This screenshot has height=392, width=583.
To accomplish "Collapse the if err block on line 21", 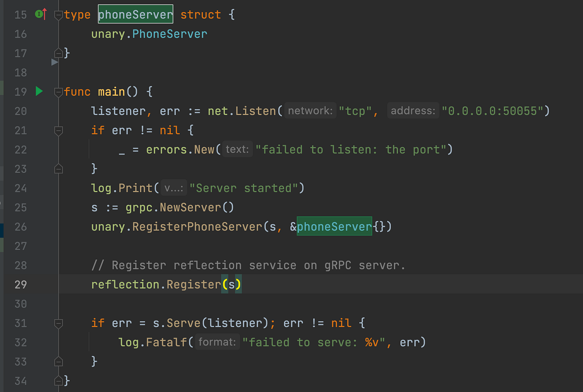I will (58, 130).
